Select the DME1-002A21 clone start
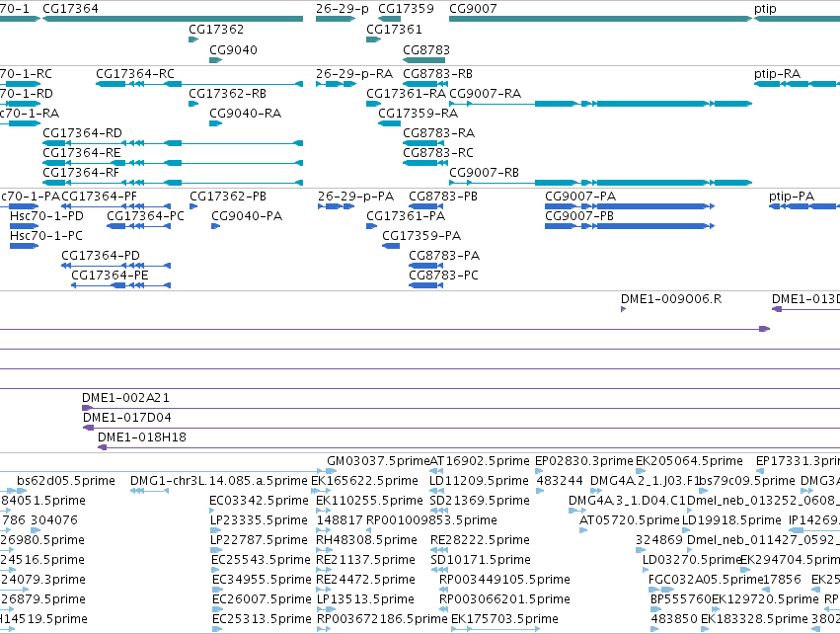This screenshot has width=840, height=634. click(x=87, y=408)
